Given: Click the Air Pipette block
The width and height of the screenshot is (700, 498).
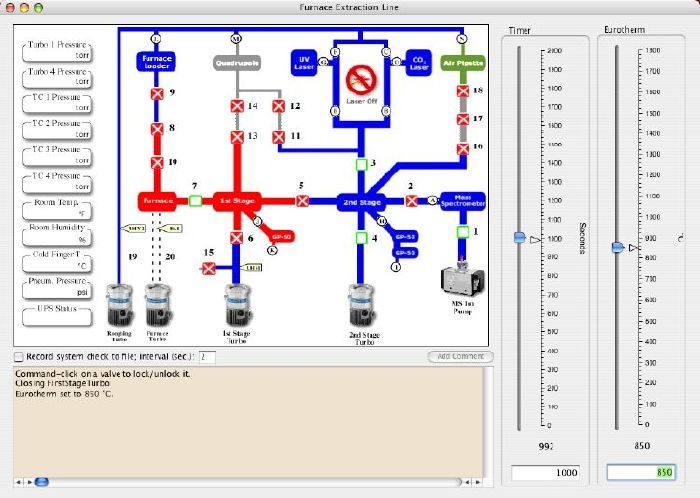Looking at the screenshot, I should pyautogui.click(x=463, y=63).
